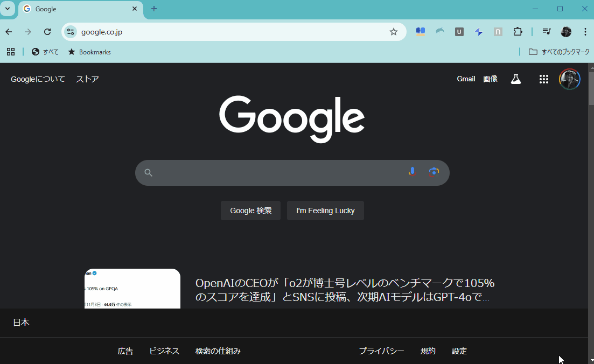Open the Chrome profile avatar in toolbar

point(566,32)
